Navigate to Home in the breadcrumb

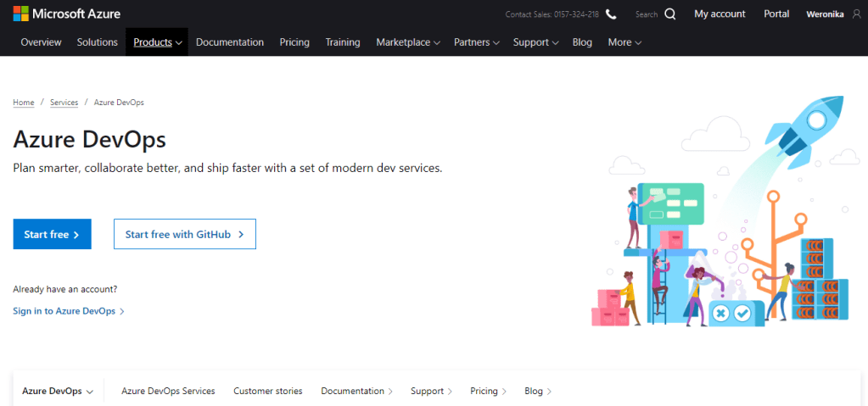point(24,103)
